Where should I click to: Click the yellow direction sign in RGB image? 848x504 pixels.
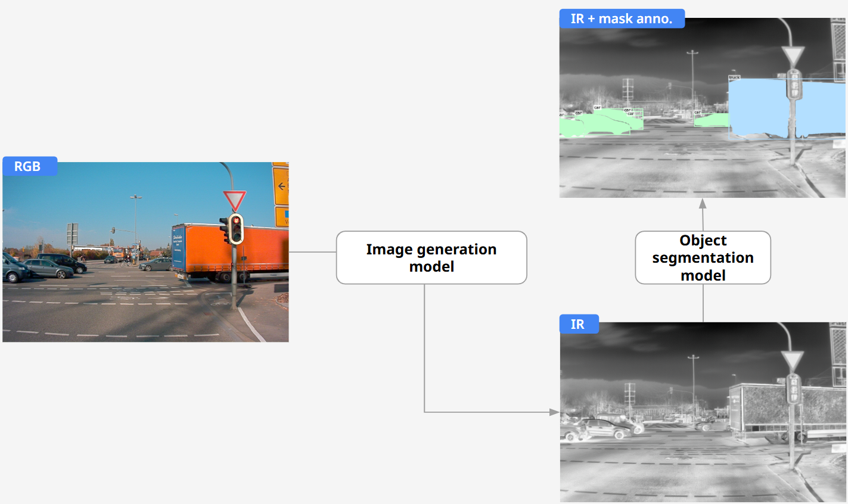click(281, 186)
